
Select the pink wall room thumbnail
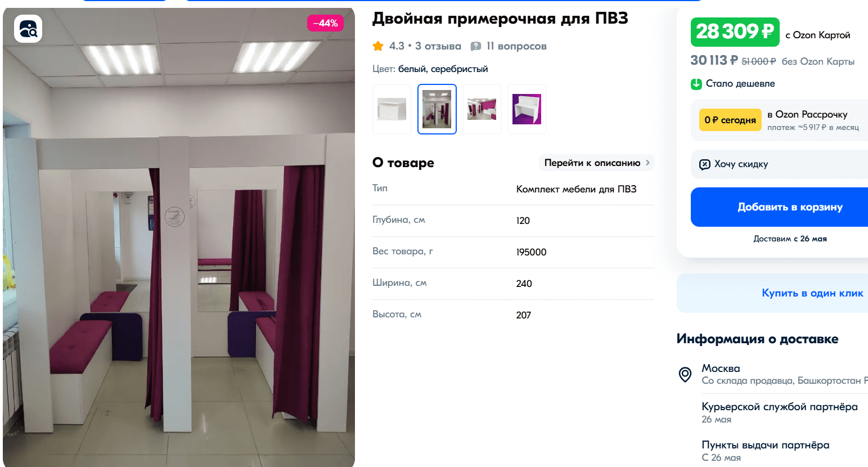[482, 109]
